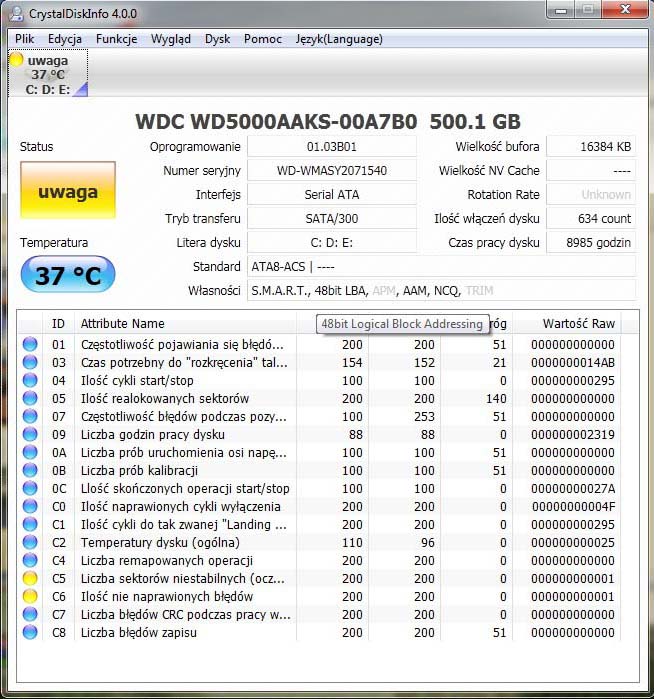Image resolution: width=654 pixels, height=699 pixels.
Task: Open the Dysk menu
Action: (x=217, y=39)
